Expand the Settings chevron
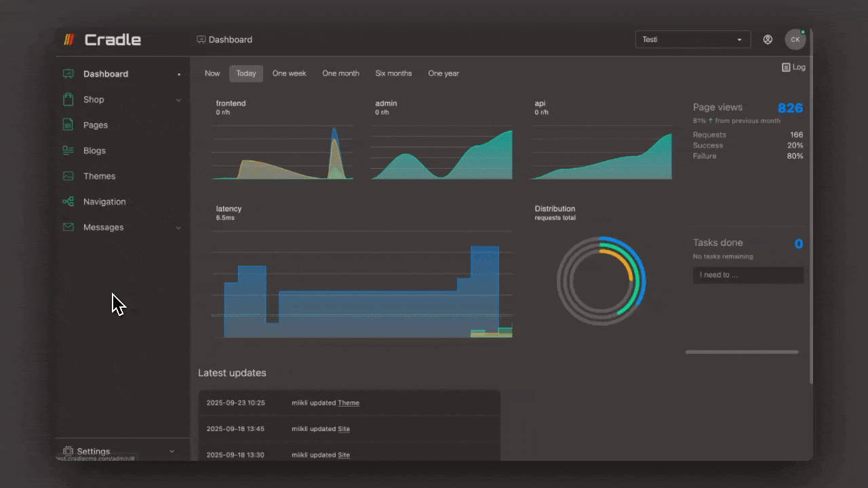Screen dimensions: 868x488 (172, 451)
